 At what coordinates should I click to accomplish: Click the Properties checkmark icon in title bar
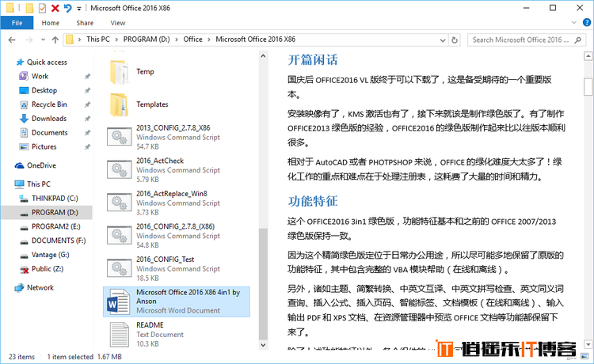[42, 8]
